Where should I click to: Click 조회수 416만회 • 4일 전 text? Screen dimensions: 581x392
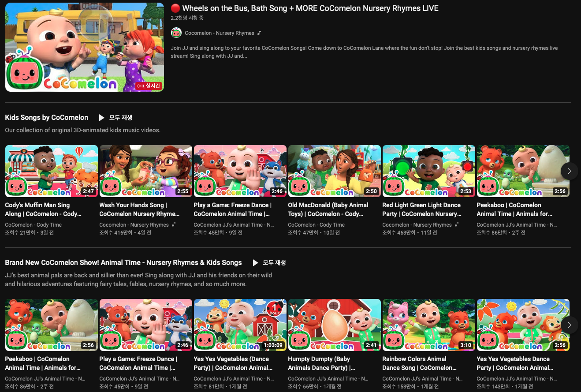(x=125, y=232)
